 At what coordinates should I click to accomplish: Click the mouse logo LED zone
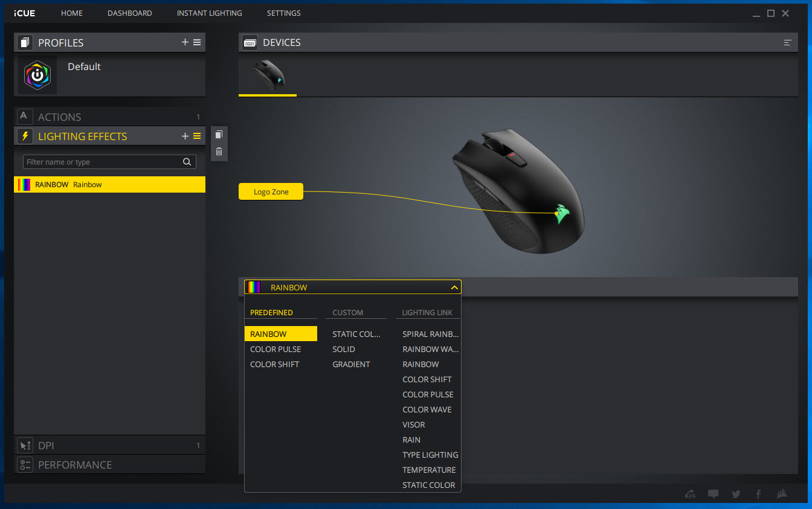[x=561, y=213]
